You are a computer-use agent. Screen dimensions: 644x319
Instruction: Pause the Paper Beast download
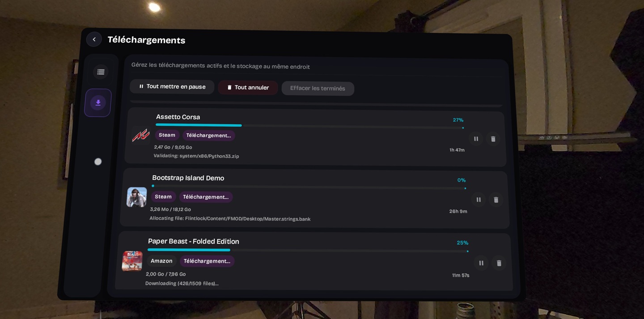click(x=481, y=263)
